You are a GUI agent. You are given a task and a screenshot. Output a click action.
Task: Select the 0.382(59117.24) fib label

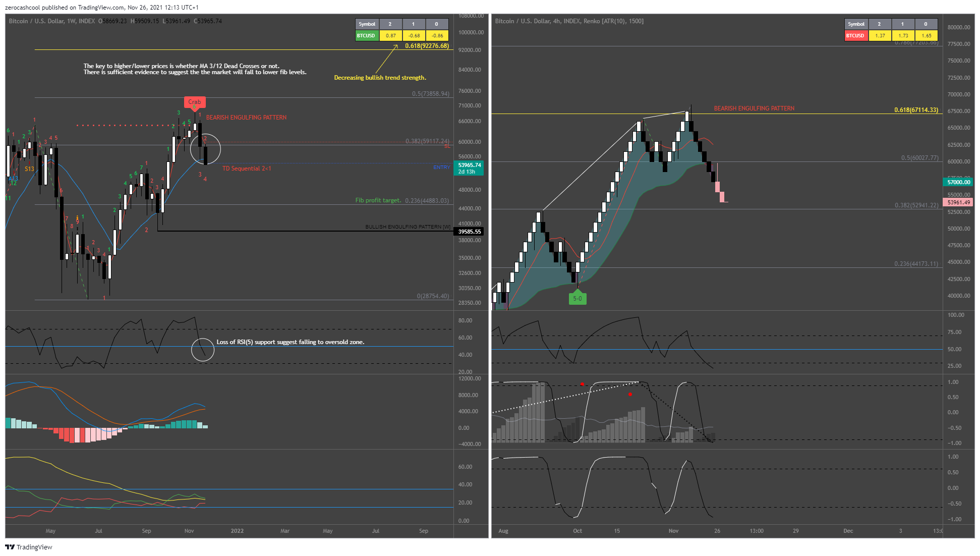tap(427, 141)
